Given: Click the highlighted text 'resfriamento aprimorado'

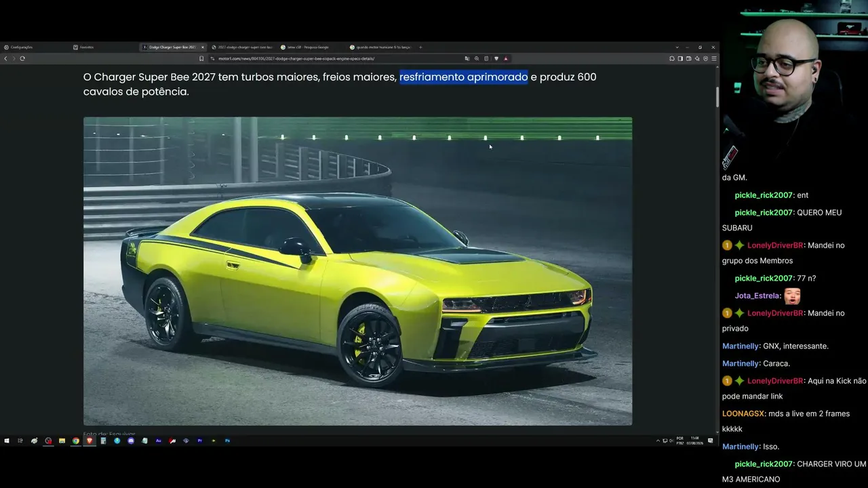Looking at the screenshot, I should click(x=463, y=77).
